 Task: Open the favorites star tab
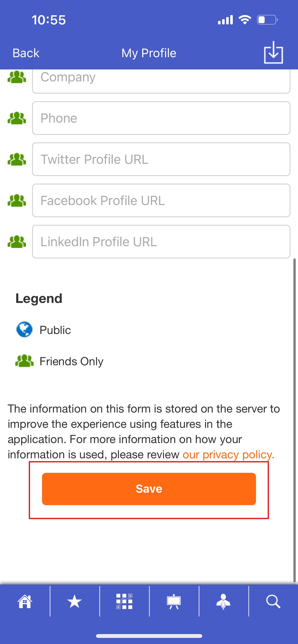(74, 601)
